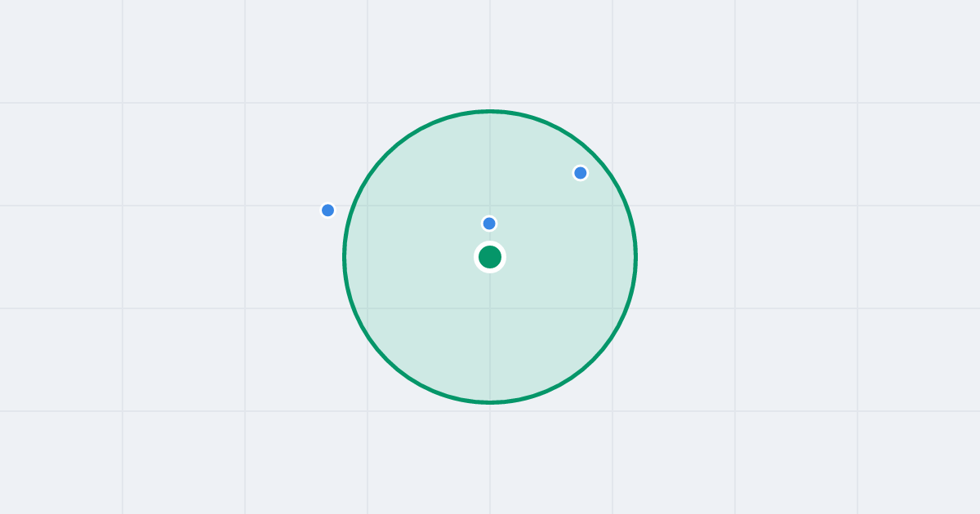Click the green center marker of the circle
Screen dimensions: 980x514
[490, 257]
